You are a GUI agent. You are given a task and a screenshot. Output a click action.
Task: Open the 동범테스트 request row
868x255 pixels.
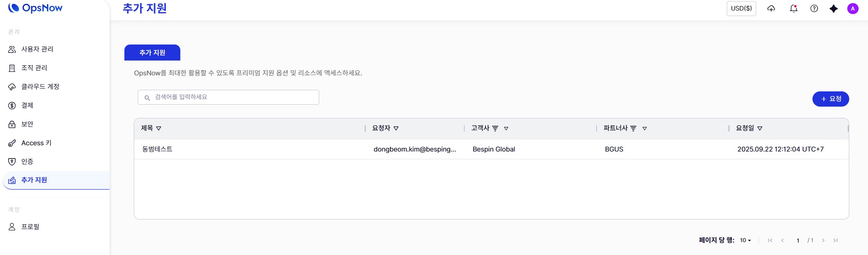157,149
